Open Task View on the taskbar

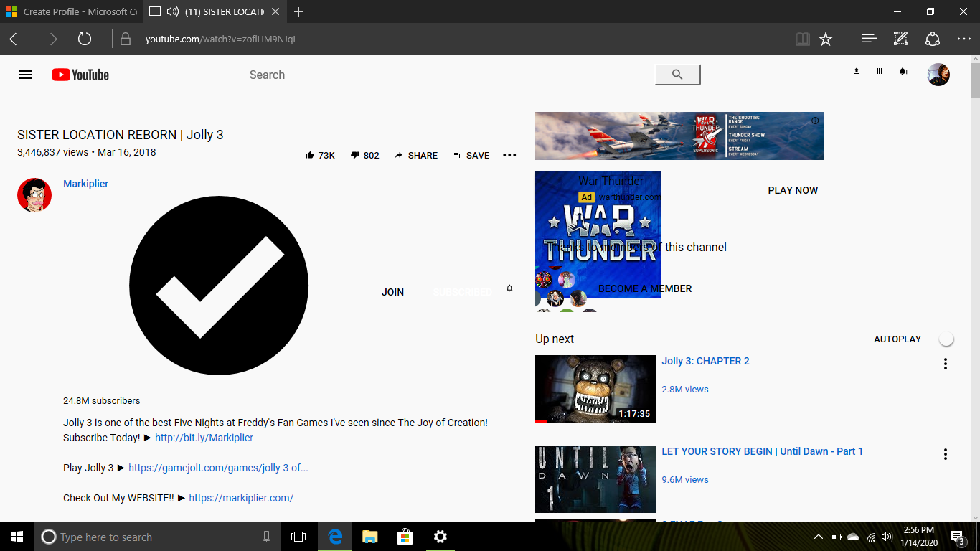tap(298, 537)
